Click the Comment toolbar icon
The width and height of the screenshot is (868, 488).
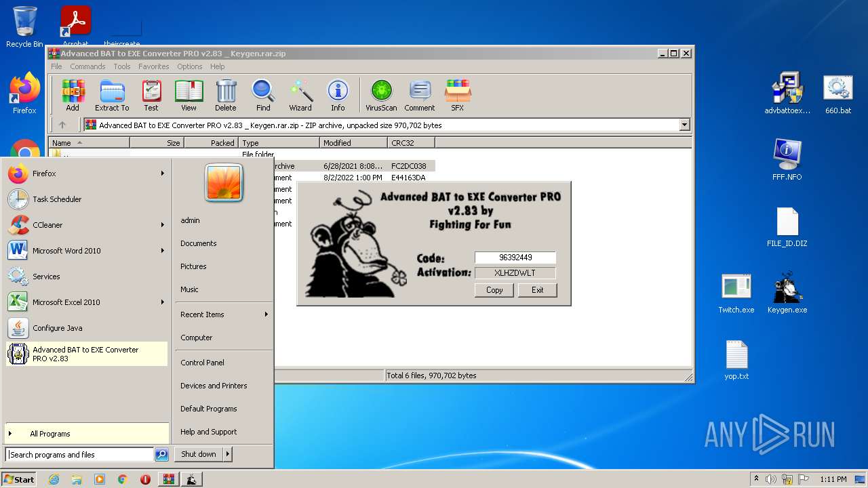click(420, 96)
